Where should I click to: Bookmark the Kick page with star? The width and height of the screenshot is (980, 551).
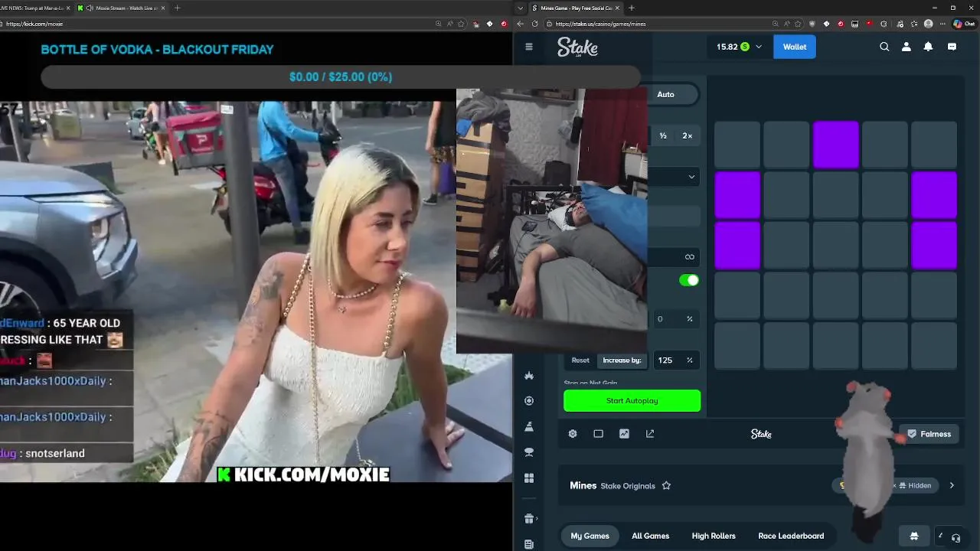coord(461,24)
